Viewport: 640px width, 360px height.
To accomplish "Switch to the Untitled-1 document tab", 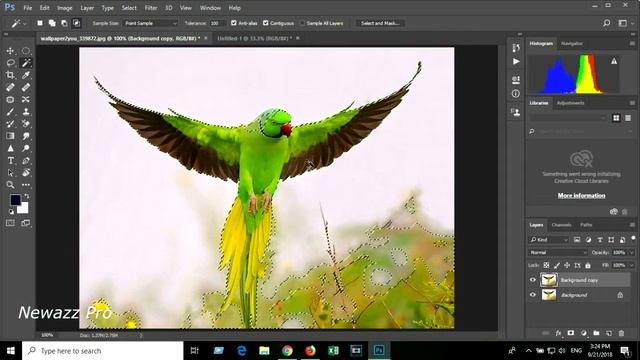I will (254, 38).
